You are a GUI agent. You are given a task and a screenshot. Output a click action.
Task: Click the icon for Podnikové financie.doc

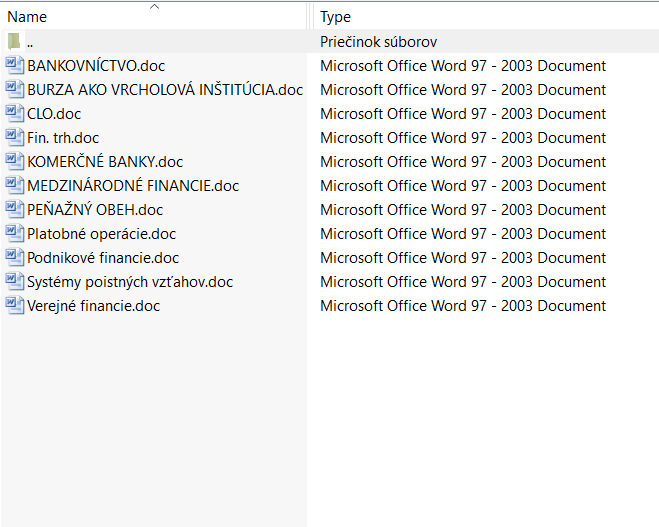click(x=14, y=258)
